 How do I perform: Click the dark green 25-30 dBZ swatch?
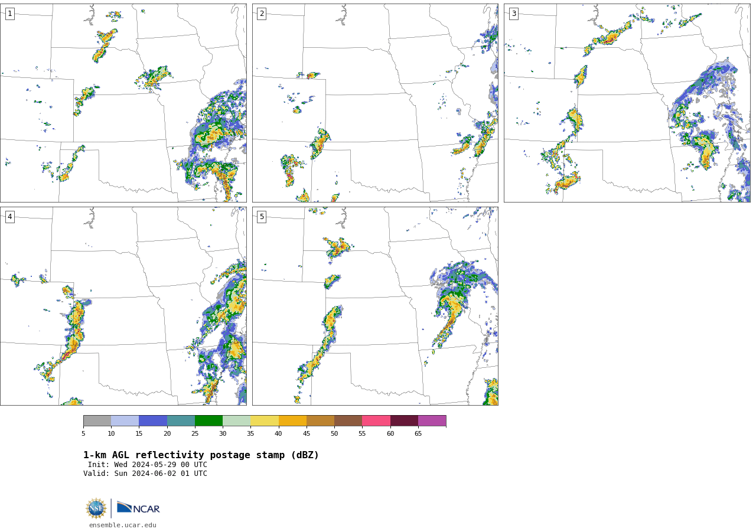[208, 421]
